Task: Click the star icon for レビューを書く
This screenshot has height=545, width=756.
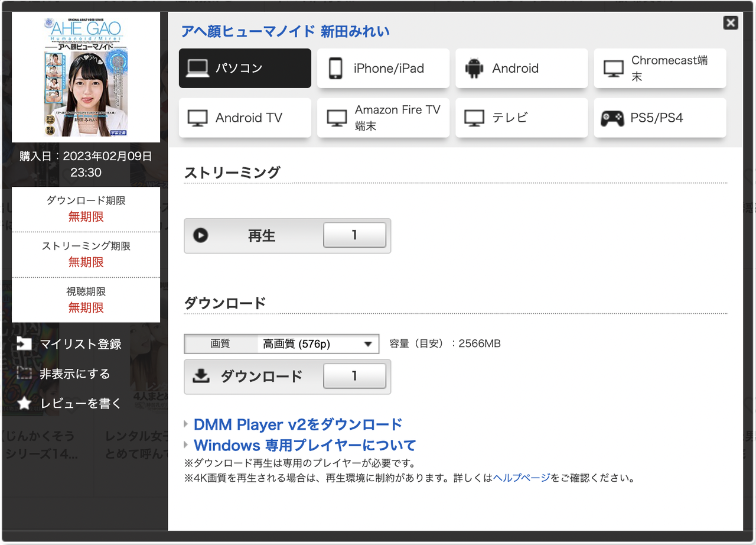Action: tap(24, 404)
